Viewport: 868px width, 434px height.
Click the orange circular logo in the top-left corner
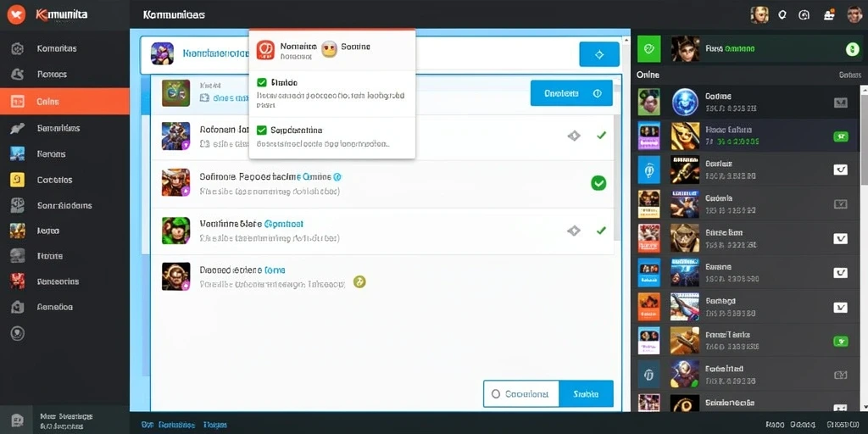(x=17, y=15)
